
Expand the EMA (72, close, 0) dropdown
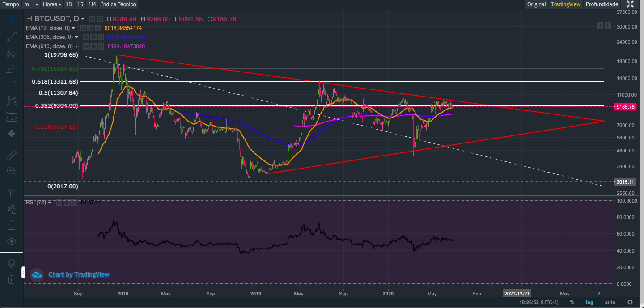73,28
